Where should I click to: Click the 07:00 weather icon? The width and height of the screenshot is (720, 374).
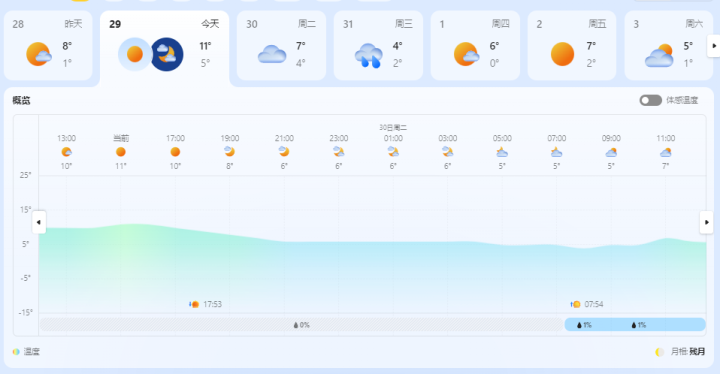[x=557, y=152]
